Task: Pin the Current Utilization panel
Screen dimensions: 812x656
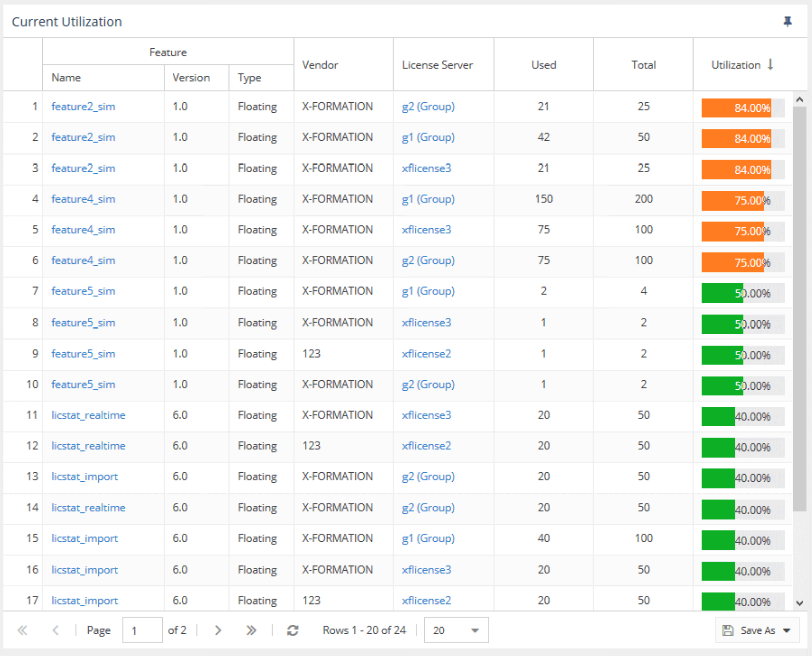Action: coord(787,22)
